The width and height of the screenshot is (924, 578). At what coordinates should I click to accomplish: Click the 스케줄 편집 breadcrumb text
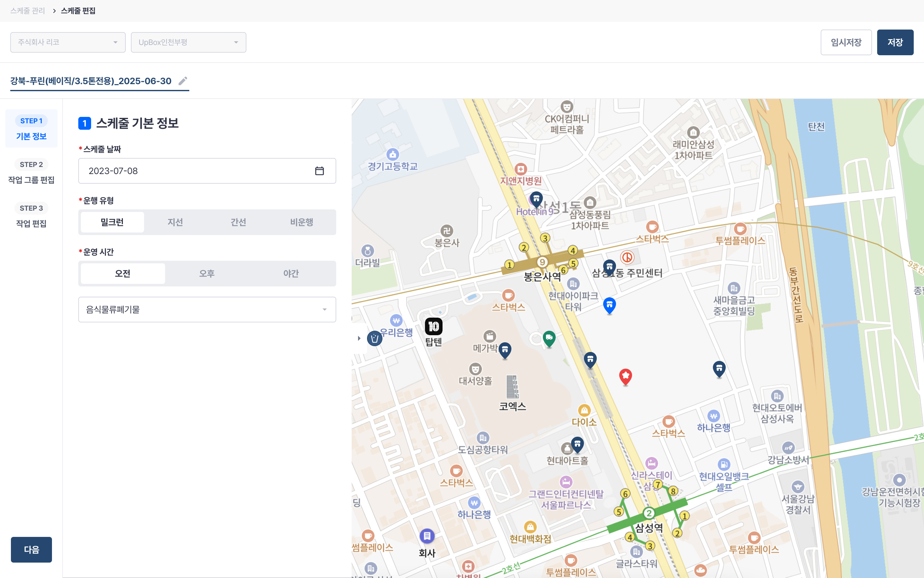click(78, 11)
